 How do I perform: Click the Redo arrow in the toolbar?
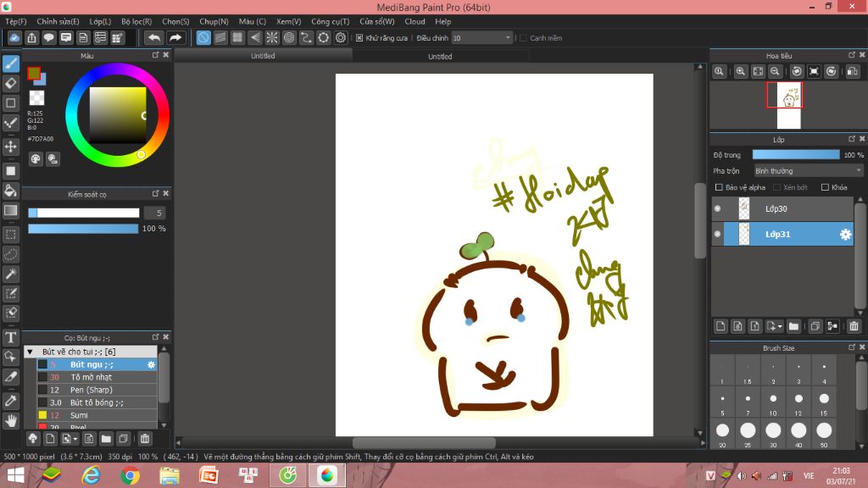(x=175, y=37)
